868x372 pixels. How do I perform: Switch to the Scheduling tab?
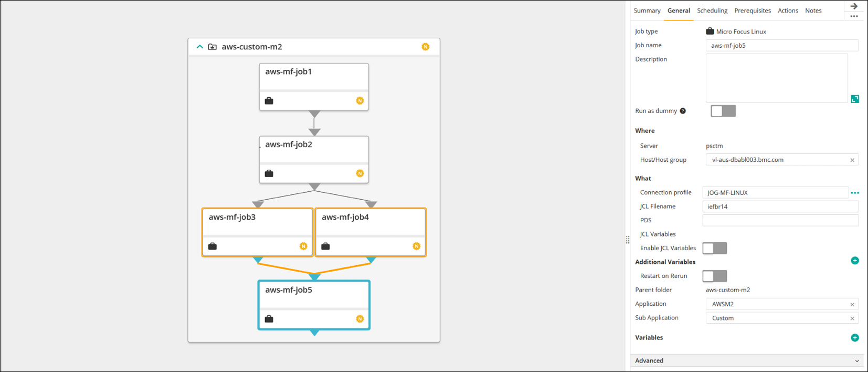[x=712, y=11]
